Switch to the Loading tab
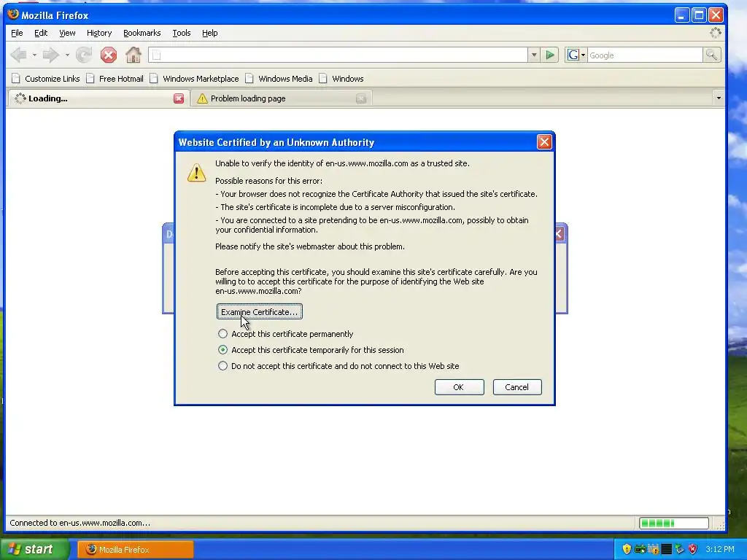Screen dimensions: 747x560 98,98
